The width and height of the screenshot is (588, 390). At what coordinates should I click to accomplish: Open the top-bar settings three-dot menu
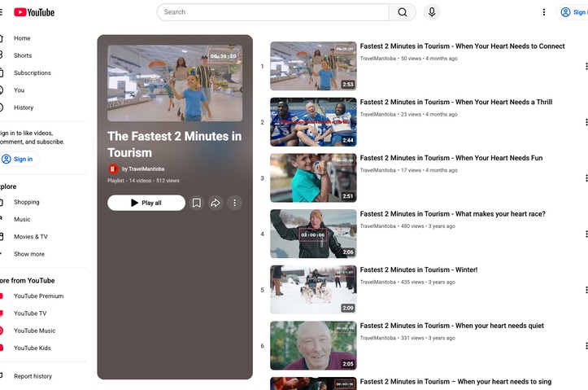544,12
